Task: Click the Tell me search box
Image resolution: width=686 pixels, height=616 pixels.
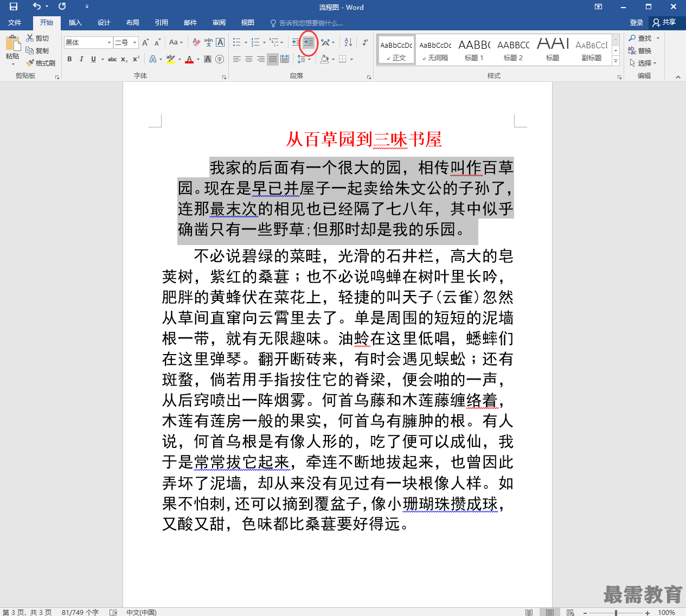Action: pos(307,23)
